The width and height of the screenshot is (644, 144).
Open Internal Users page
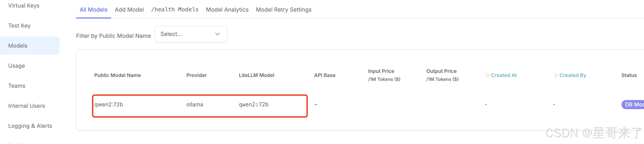26,105
